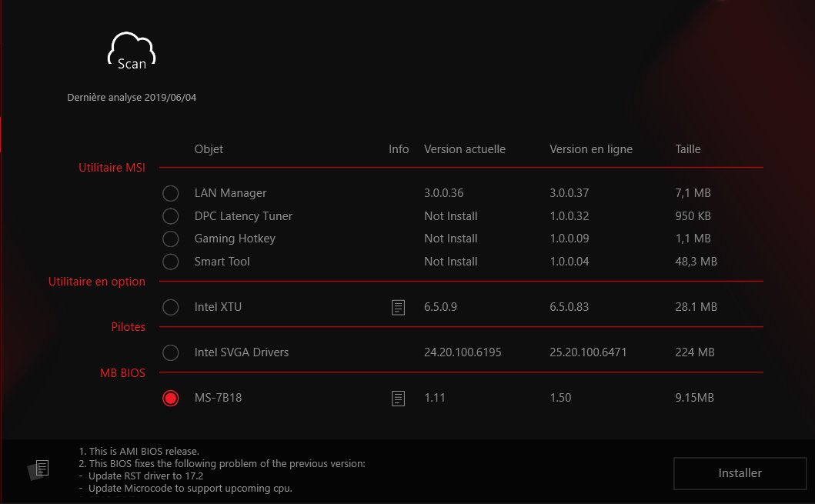Click the Utilitaire MSI section label
Image resolution: width=815 pixels, height=504 pixels.
(x=112, y=167)
